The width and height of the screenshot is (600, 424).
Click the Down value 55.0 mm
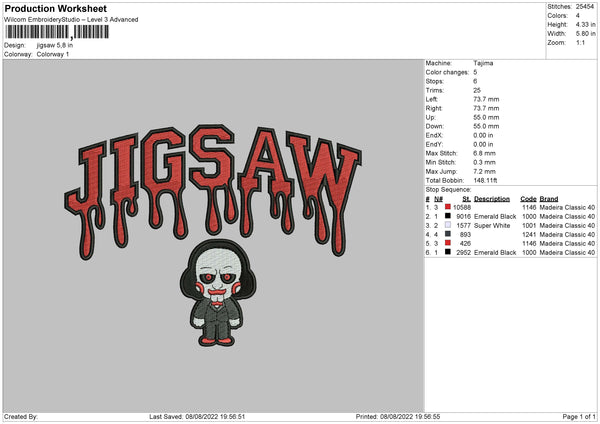tap(486, 126)
